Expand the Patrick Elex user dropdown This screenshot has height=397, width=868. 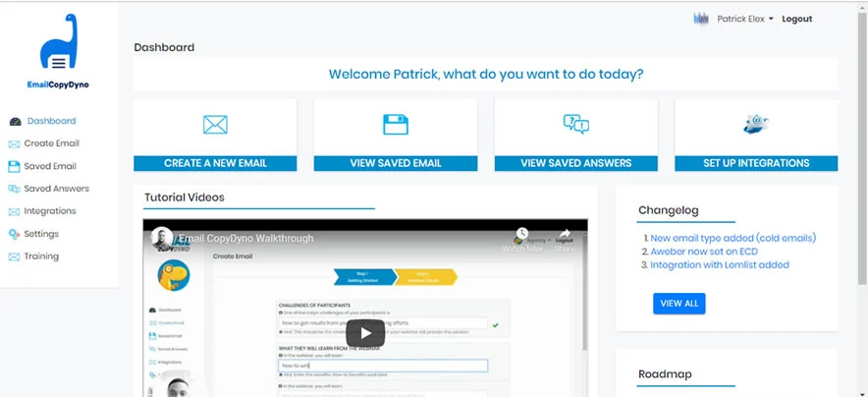pyautogui.click(x=744, y=19)
